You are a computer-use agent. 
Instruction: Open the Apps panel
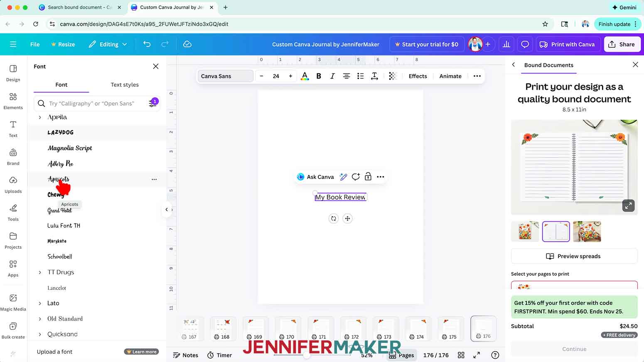click(13, 268)
